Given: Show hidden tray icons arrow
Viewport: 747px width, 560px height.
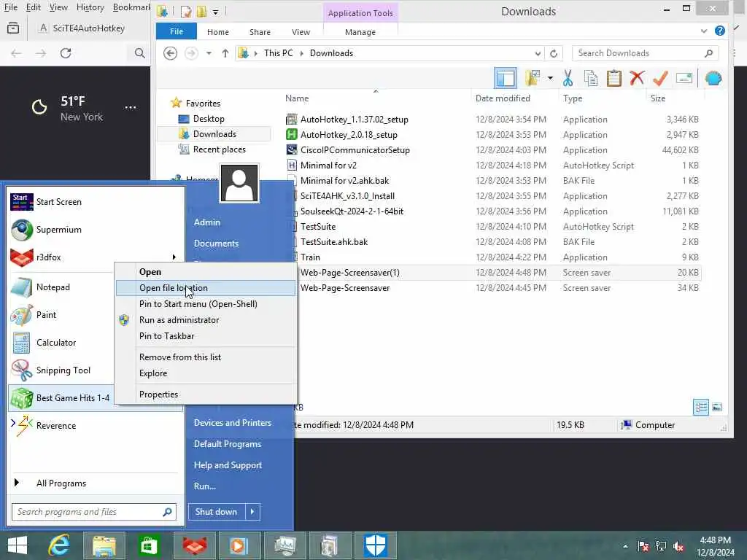Looking at the screenshot, I should click(625, 546).
